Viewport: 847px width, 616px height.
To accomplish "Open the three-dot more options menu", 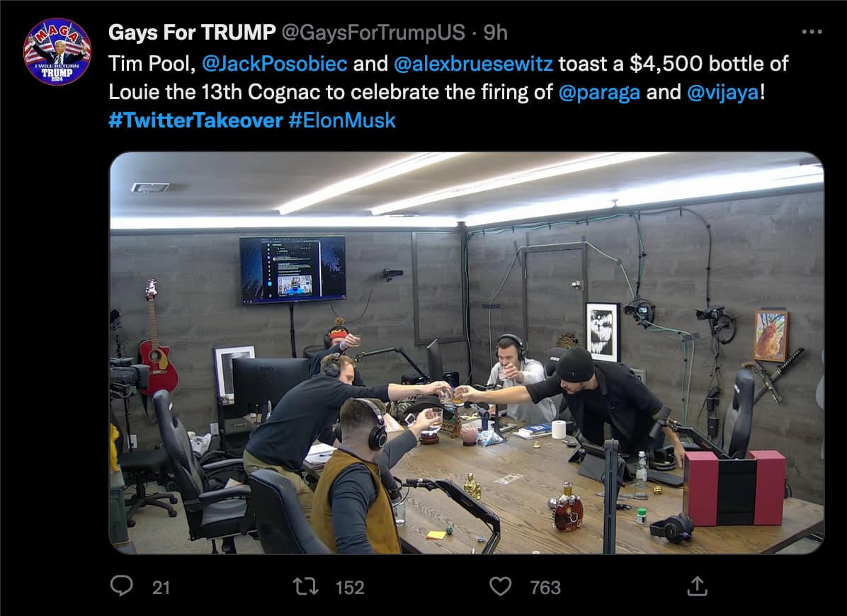I will tap(812, 32).
